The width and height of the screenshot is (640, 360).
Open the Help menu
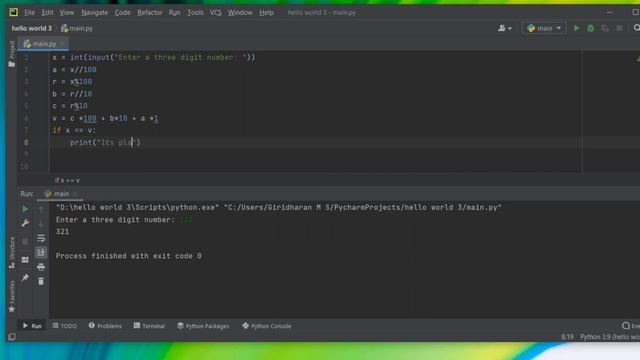coord(266,13)
